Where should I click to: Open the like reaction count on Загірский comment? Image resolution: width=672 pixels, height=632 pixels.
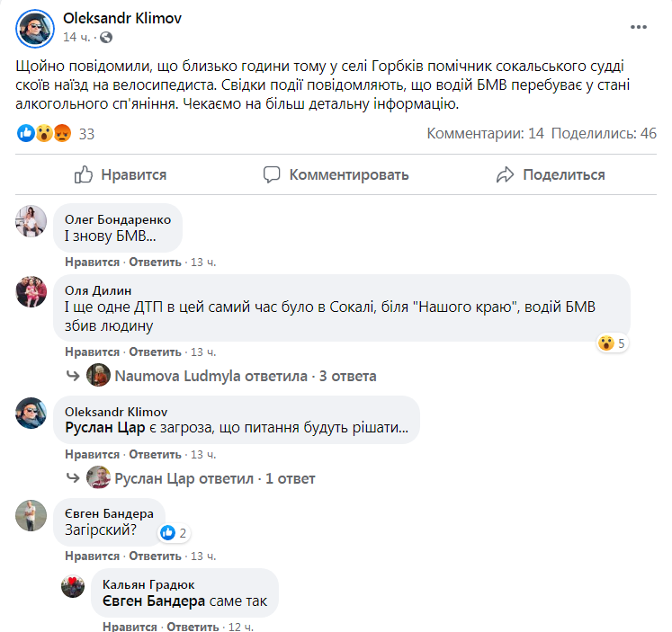point(174,533)
